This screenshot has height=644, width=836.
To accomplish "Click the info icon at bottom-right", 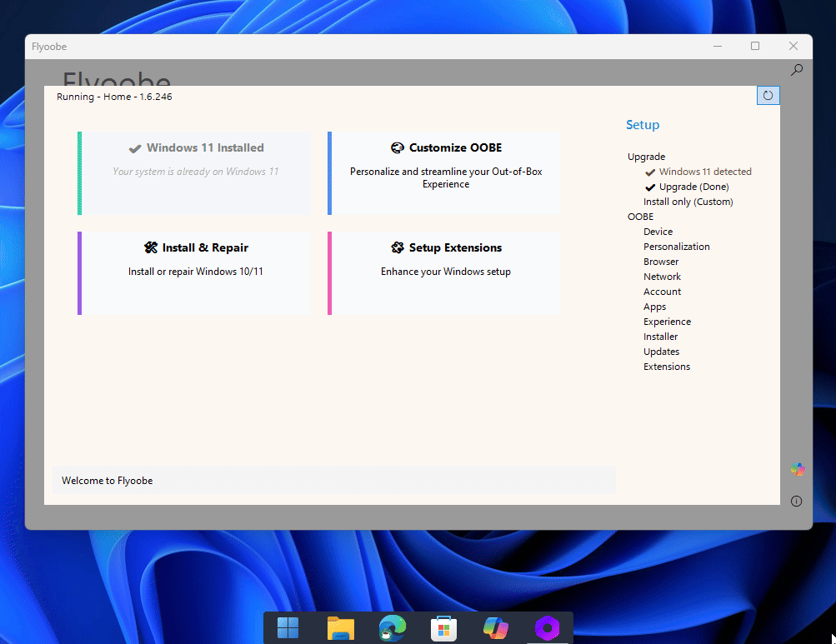I will coord(796,500).
